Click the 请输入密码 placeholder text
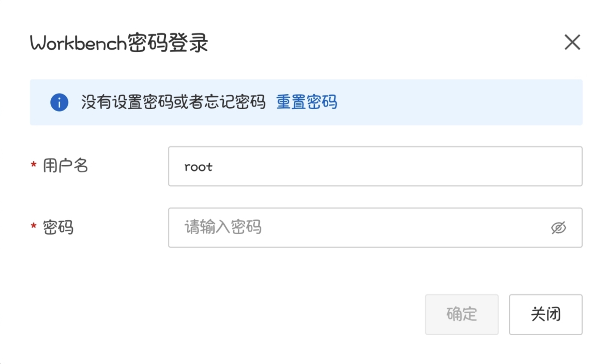Screen dimensions: 611x364 point(223,227)
